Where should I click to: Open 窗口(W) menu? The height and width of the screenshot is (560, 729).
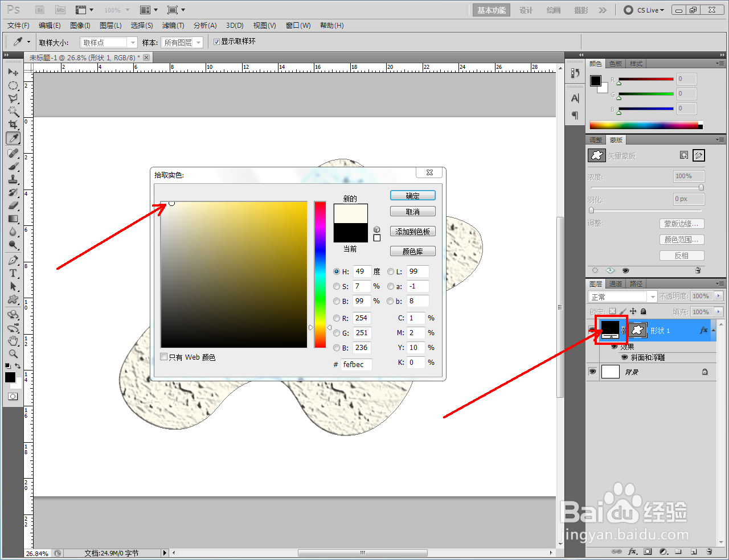pos(298,26)
